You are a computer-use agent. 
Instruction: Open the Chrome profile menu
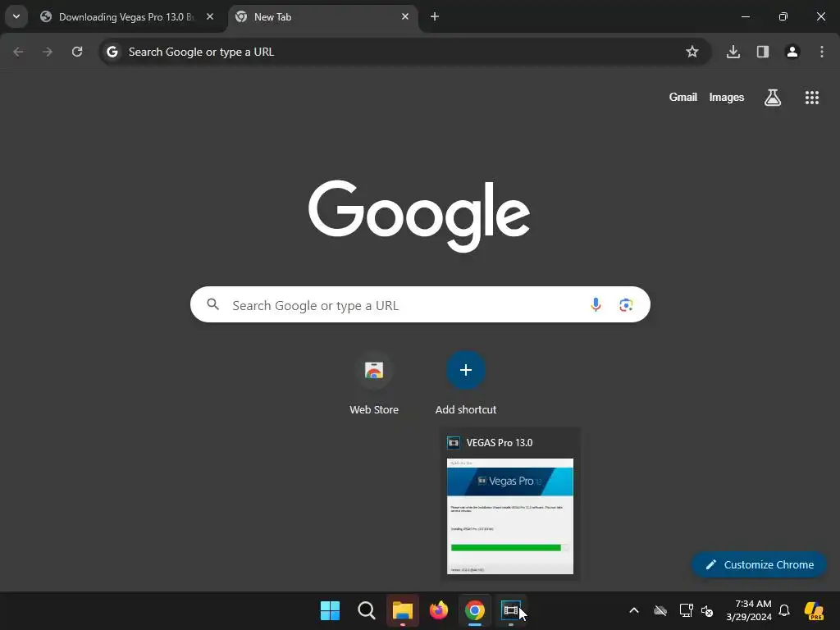792,52
